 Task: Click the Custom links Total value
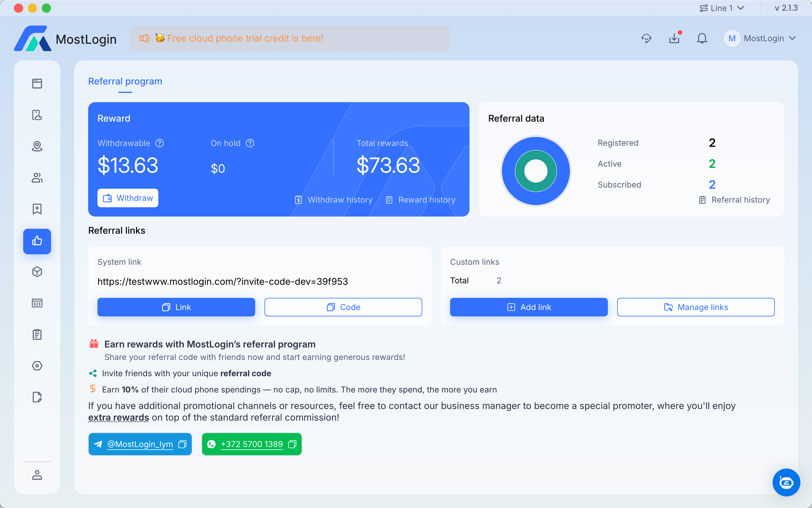pos(499,280)
